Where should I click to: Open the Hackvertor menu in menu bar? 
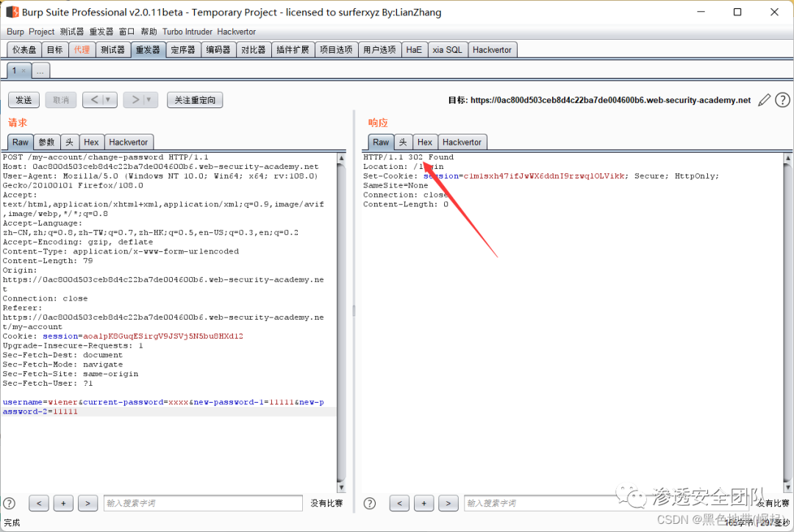coord(237,32)
